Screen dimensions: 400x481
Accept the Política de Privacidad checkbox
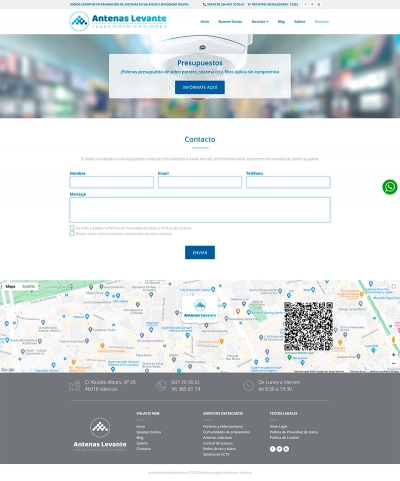click(72, 228)
